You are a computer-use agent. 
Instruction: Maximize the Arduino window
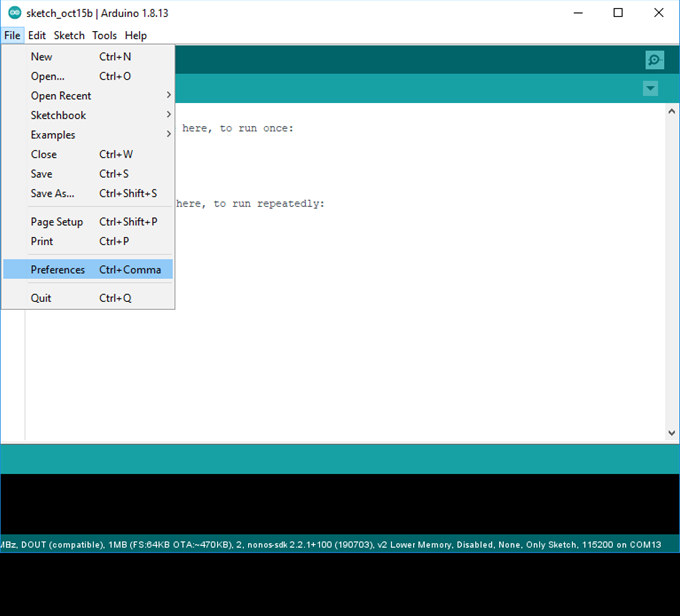(618, 13)
